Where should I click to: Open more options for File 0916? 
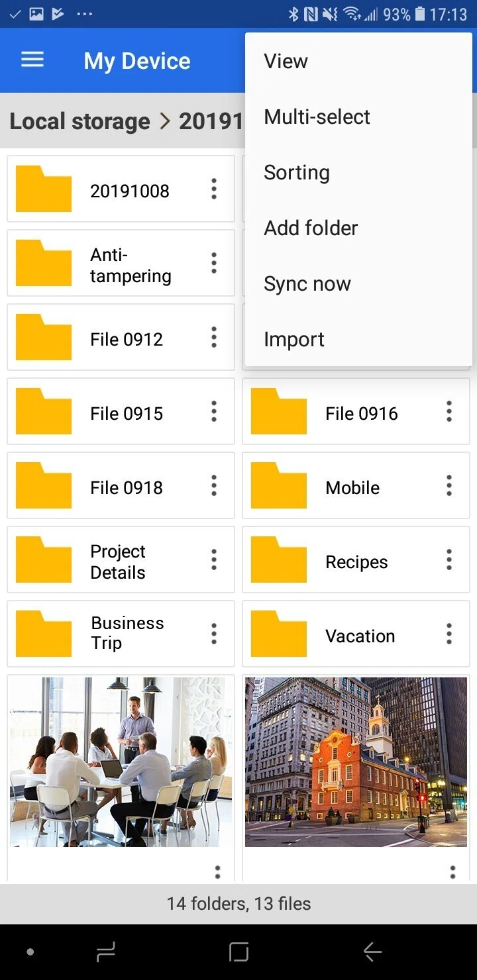point(449,411)
